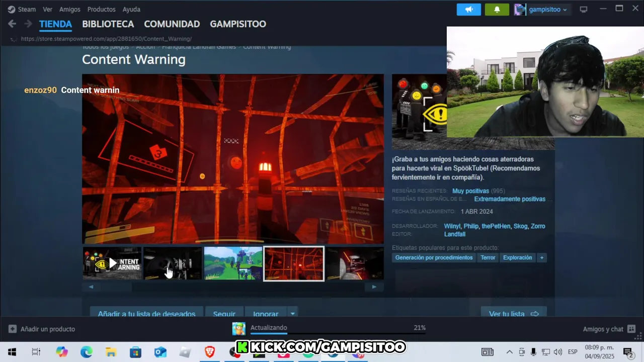
Task: Open the volume tray icon
Action: pyautogui.click(x=558, y=352)
